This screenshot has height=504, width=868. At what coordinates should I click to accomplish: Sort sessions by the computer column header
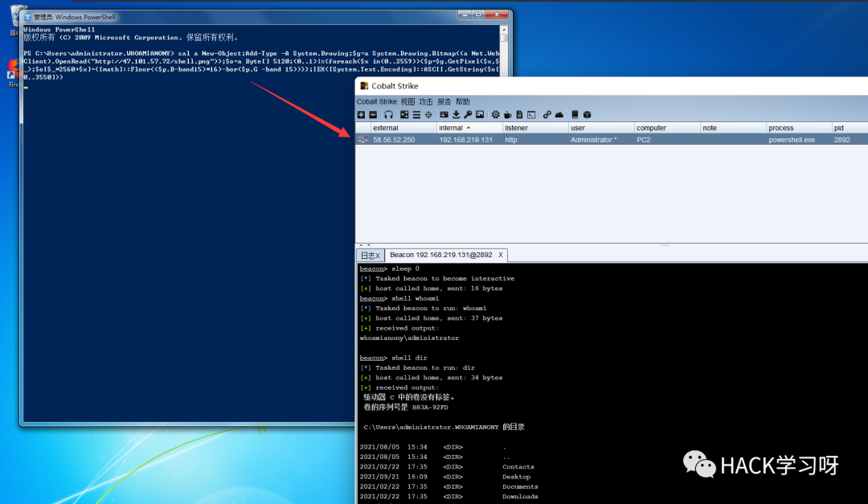click(x=667, y=128)
